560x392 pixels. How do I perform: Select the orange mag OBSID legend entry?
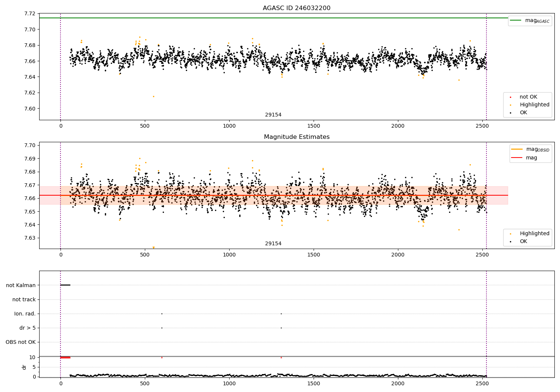[531, 149]
